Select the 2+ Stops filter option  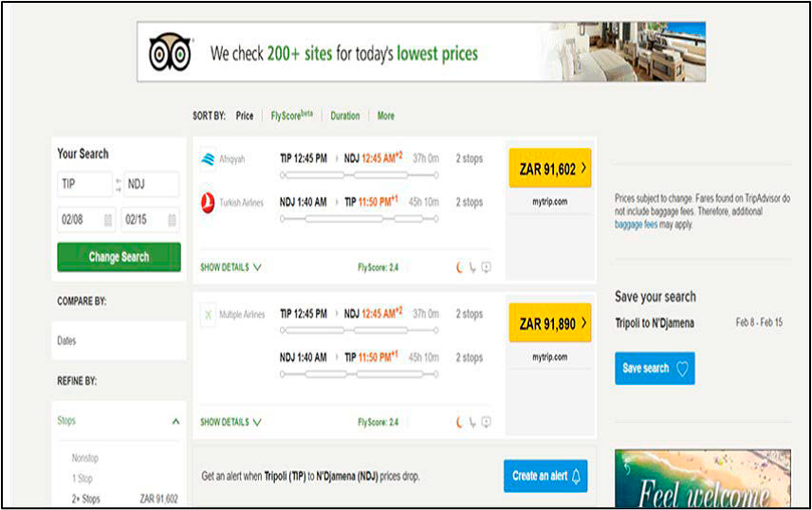click(x=86, y=499)
